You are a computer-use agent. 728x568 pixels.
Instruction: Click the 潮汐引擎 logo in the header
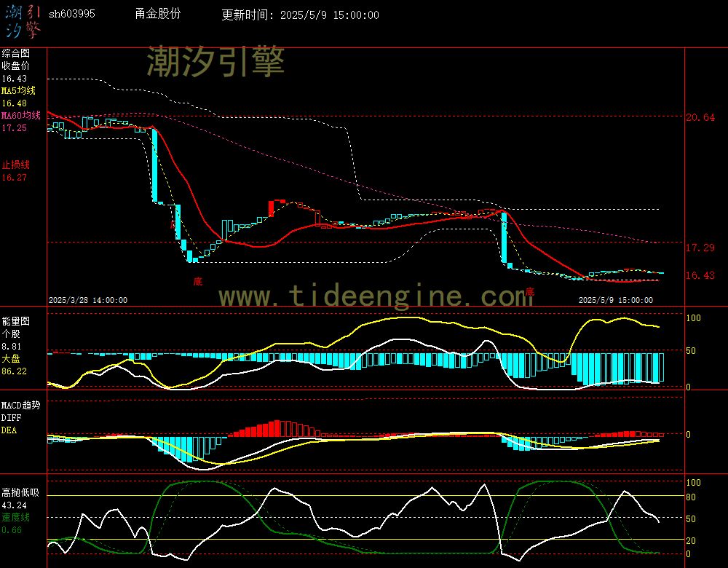click(23, 21)
